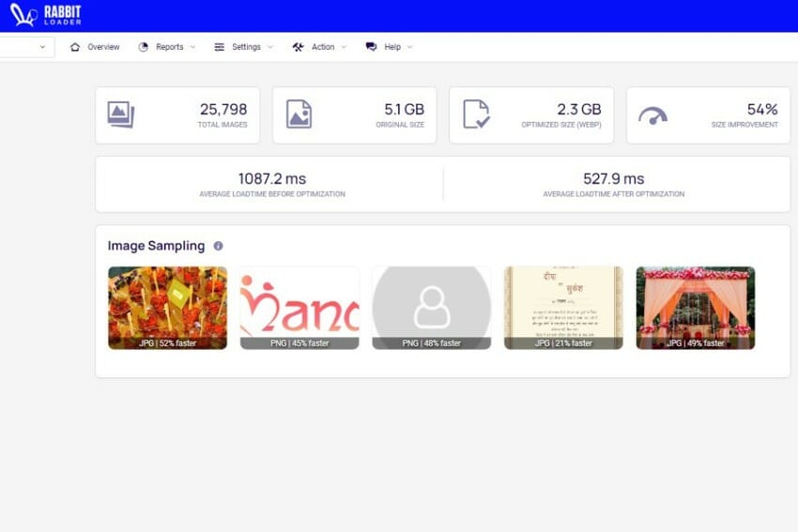Click the Total Images gallery icon
Viewport: 798px width, 532px height.
(120, 115)
